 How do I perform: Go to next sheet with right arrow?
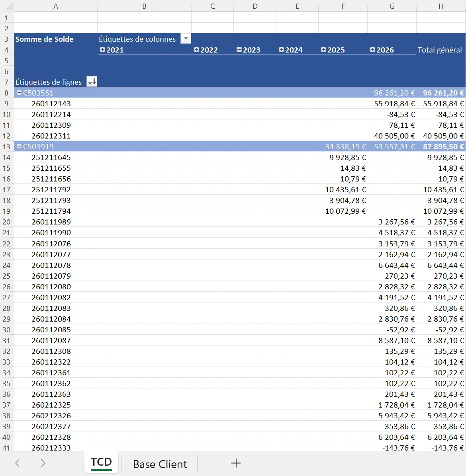pyautogui.click(x=43, y=463)
